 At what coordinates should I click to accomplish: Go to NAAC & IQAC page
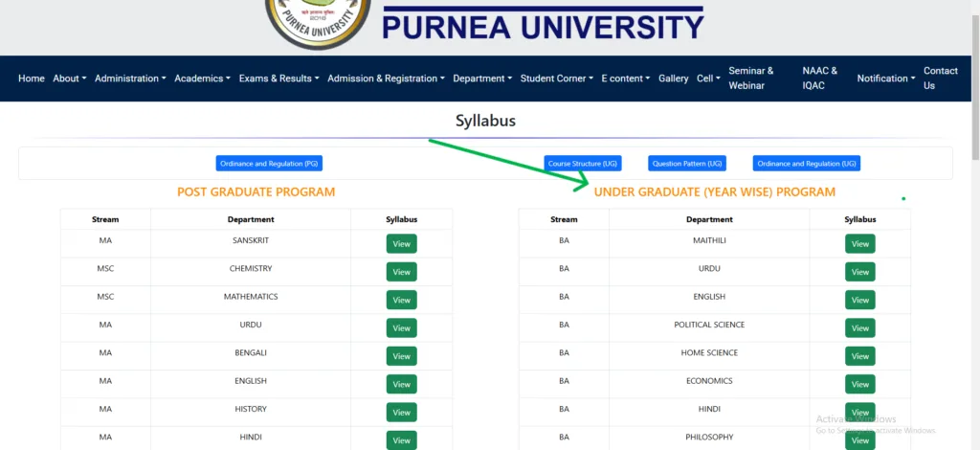pyautogui.click(x=820, y=79)
